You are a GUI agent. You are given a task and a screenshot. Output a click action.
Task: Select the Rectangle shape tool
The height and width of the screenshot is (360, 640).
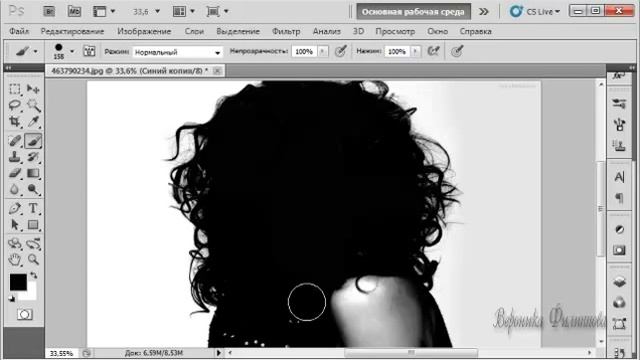[33, 224]
